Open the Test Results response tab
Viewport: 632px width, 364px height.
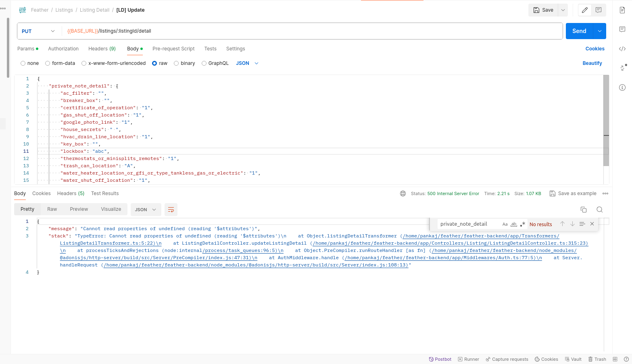tap(105, 193)
